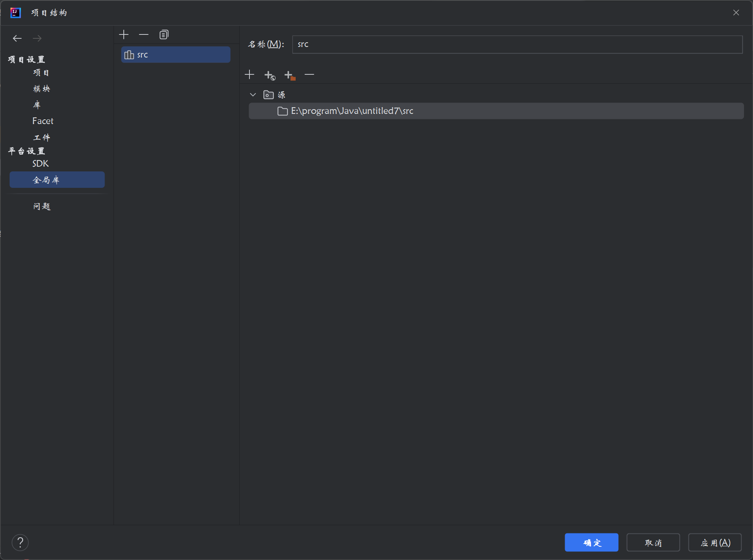The height and width of the screenshot is (560, 753).
Task: Click the 应用(A) apply button
Action: [715, 543]
